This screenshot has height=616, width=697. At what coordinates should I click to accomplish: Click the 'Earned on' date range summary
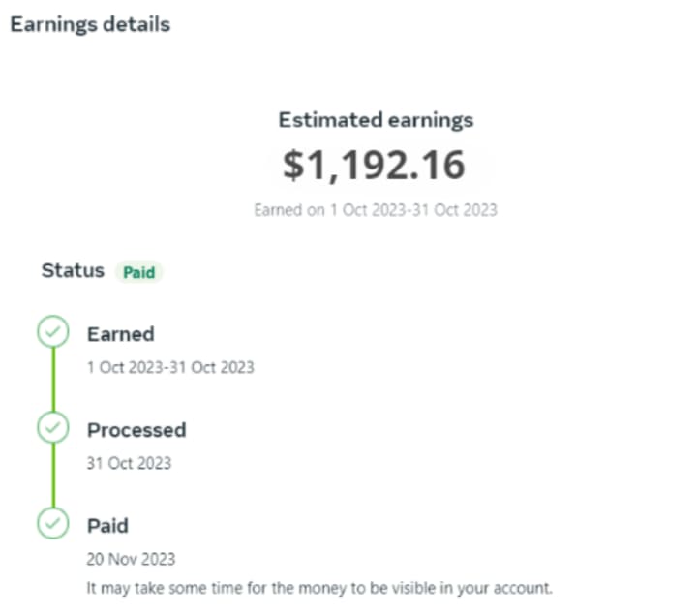[x=375, y=209]
